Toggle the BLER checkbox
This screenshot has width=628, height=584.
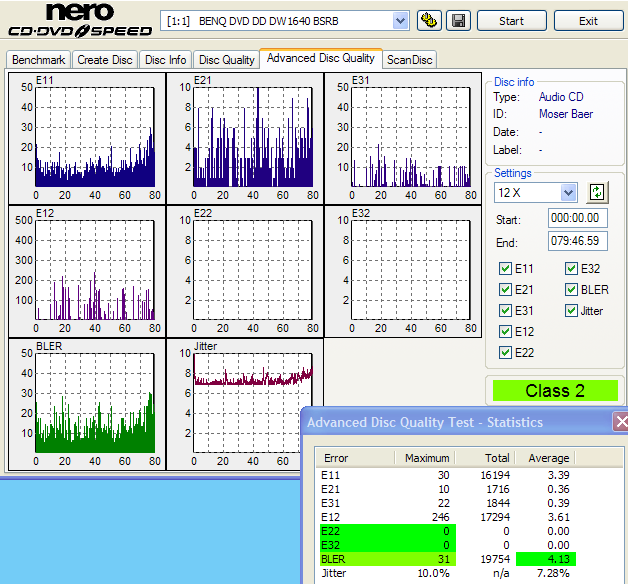572,289
